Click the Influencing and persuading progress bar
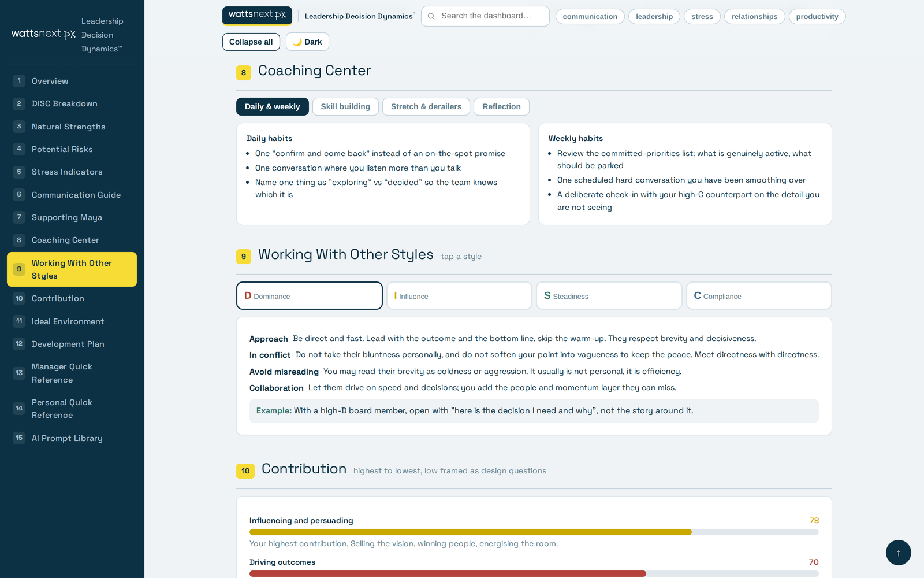This screenshot has height=578, width=924. click(x=534, y=532)
